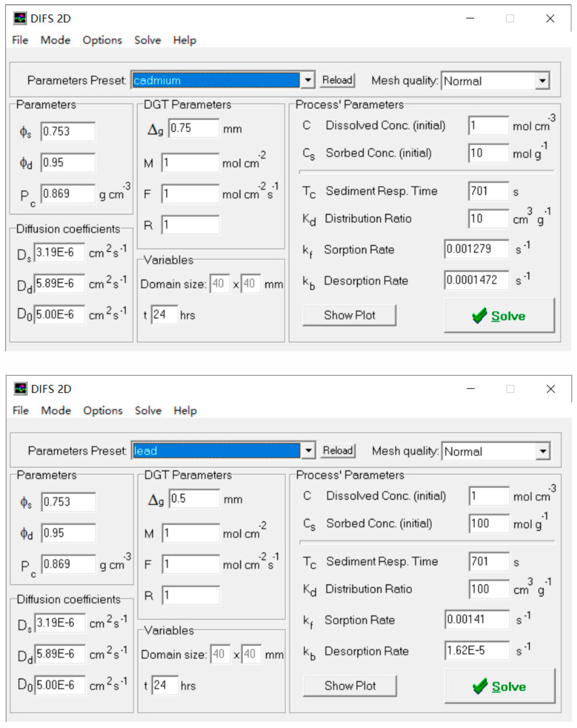Open the File menu in the cadmium window
This screenshot has width=577, height=728.
(x=20, y=40)
